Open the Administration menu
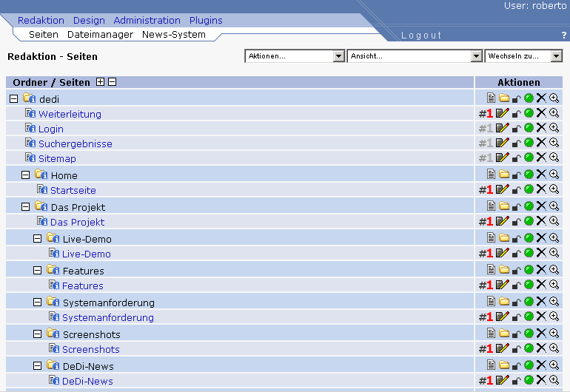This screenshot has width=570, height=392. [x=147, y=21]
